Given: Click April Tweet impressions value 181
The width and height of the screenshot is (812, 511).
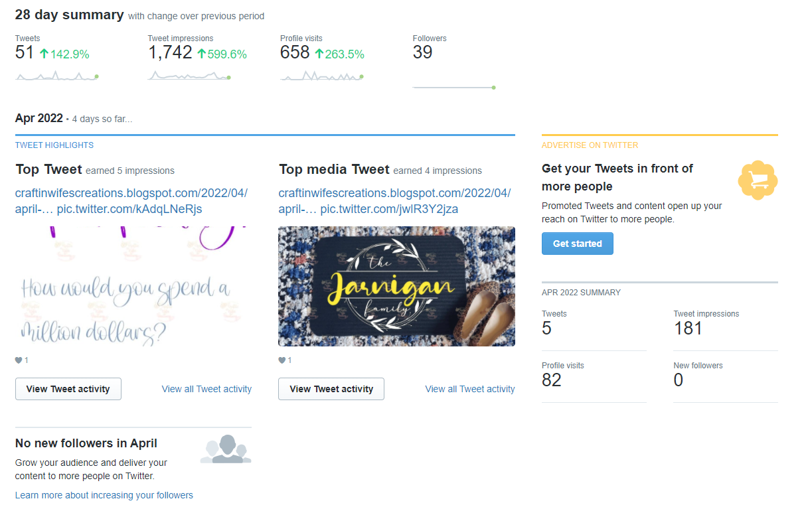Looking at the screenshot, I should click(688, 328).
